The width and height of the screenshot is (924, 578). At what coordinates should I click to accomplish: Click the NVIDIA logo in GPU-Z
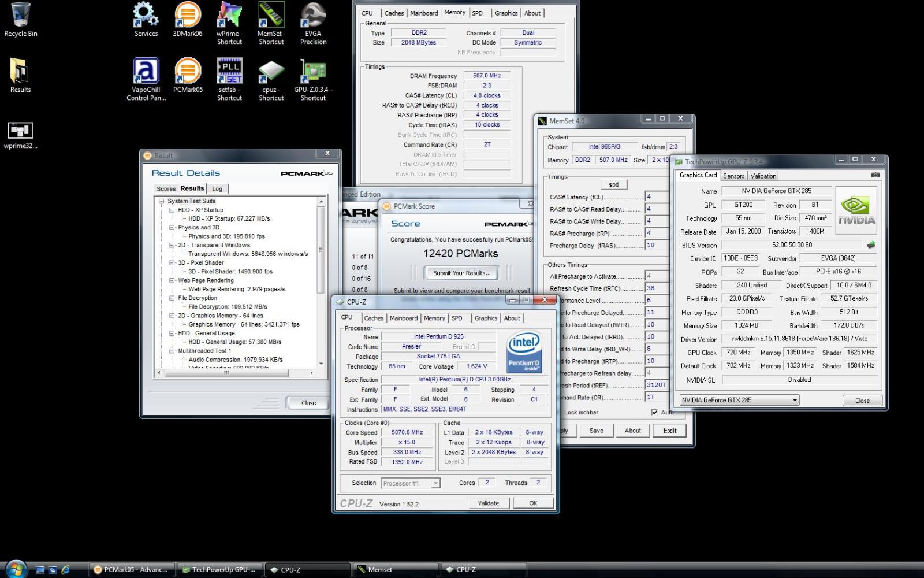[856, 210]
